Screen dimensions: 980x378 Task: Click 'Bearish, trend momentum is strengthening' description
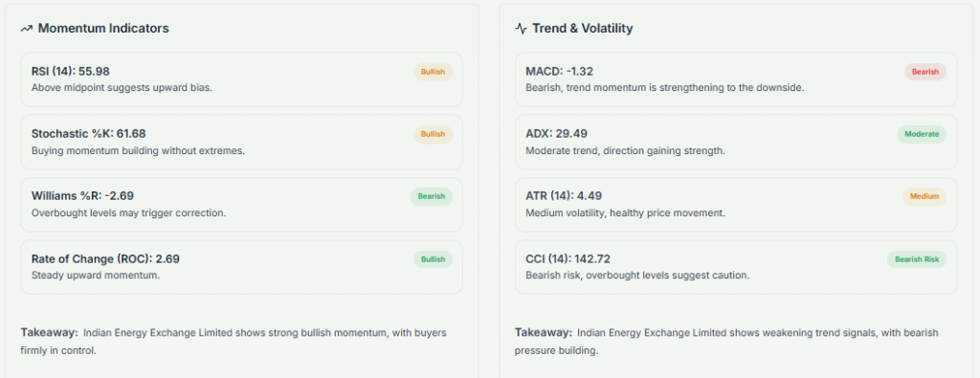click(x=665, y=87)
